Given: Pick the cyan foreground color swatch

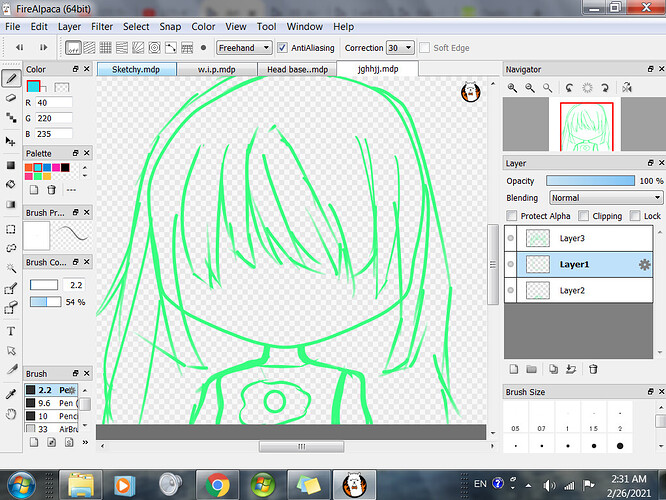Looking at the screenshot, I should [33, 86].
